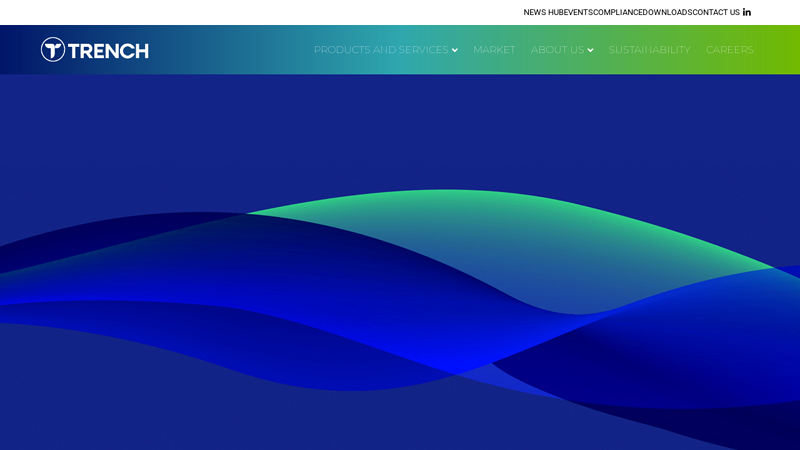The image size is (800, 450).
Task: Open the LinkedIn social icon
Action: point(746,12)
